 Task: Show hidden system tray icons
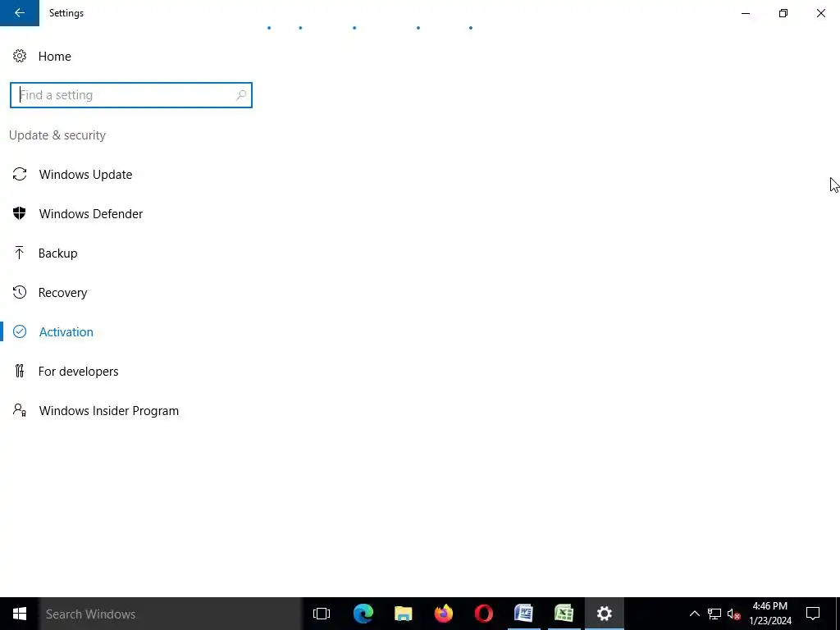click(694, 614)
